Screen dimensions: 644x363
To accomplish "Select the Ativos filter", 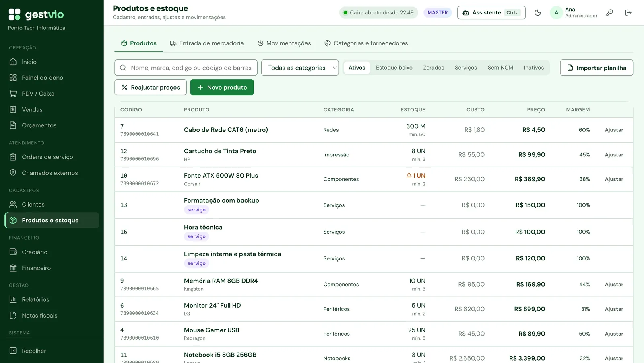I will (x=357, y=68).
